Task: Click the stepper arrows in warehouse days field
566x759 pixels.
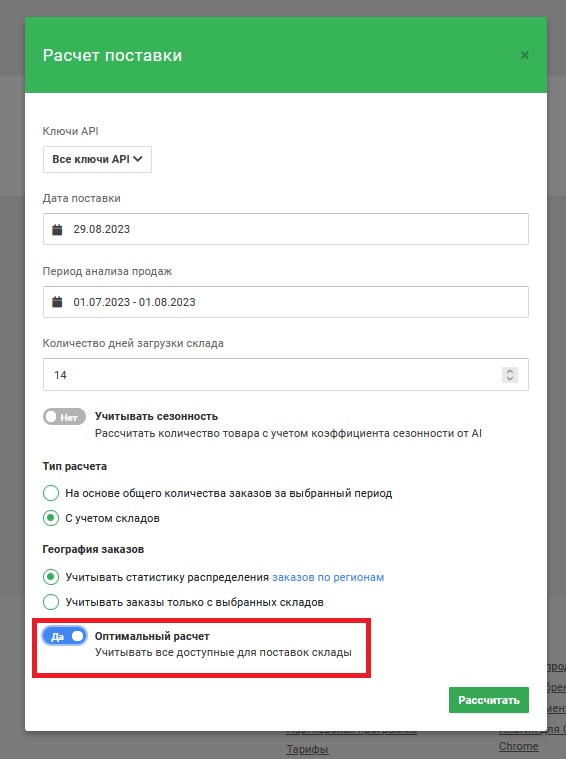Action: [510, 375]
